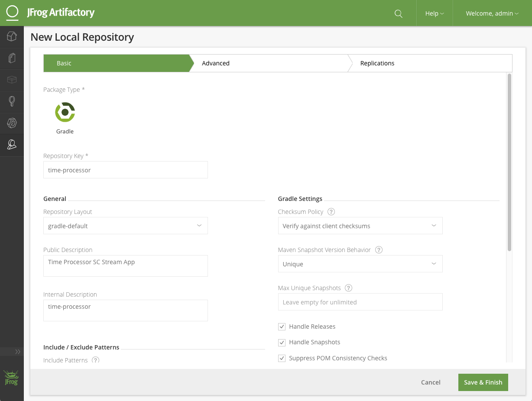The width and height of the screenshot is (532, 401).
Task: Click the General section heading
Action: pyautogui.click(x=55, y=199)
